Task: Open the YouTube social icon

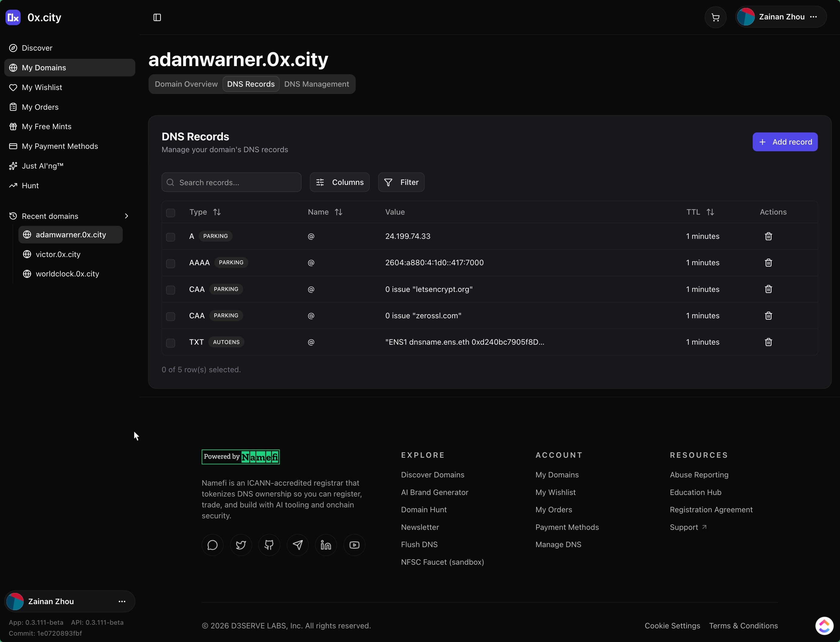Action: click(354, 545)
